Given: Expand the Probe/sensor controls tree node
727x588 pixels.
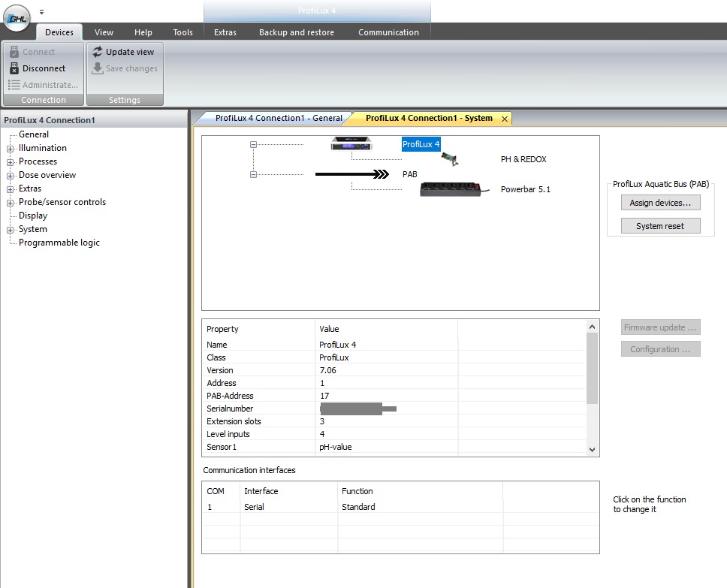Looking at the screenshot, I should click(10, 203).
